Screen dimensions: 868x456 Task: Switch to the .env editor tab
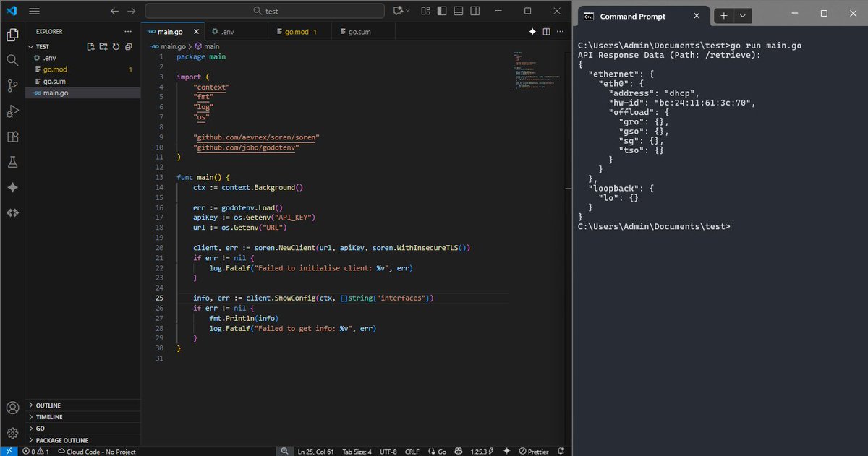click(235, 32)
